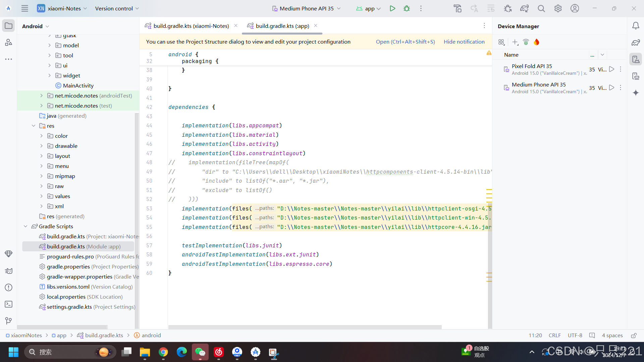Open Notifications bell panel
Screen dimensions: 644x362
(636, 26)
